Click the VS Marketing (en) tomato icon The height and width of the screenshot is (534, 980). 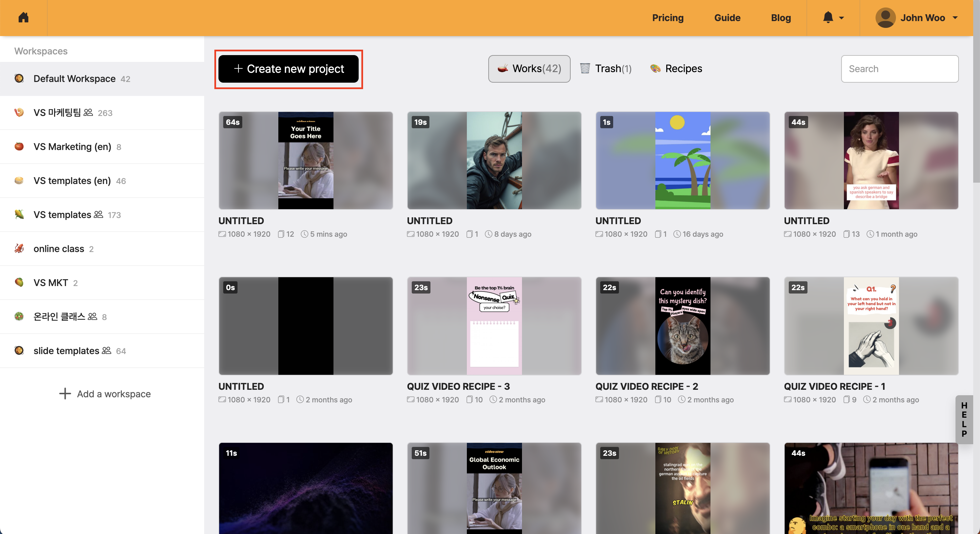tap(19, 147)
